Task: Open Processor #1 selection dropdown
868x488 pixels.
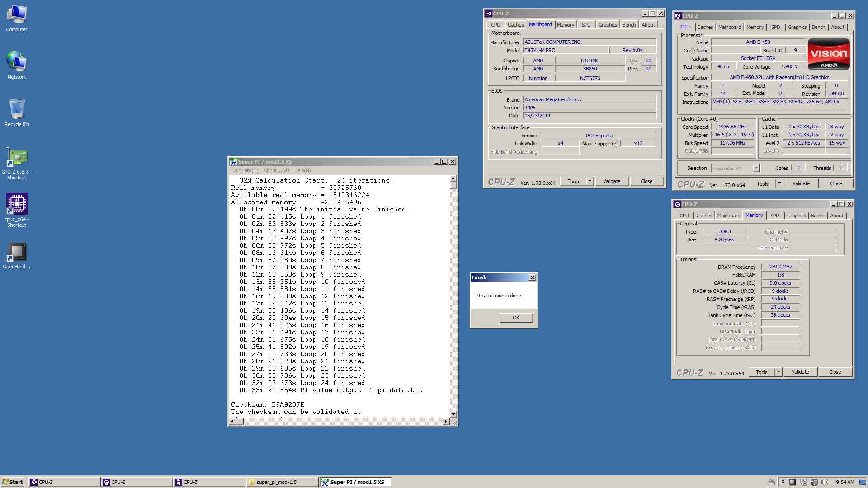Action: (x=736, y=168)
